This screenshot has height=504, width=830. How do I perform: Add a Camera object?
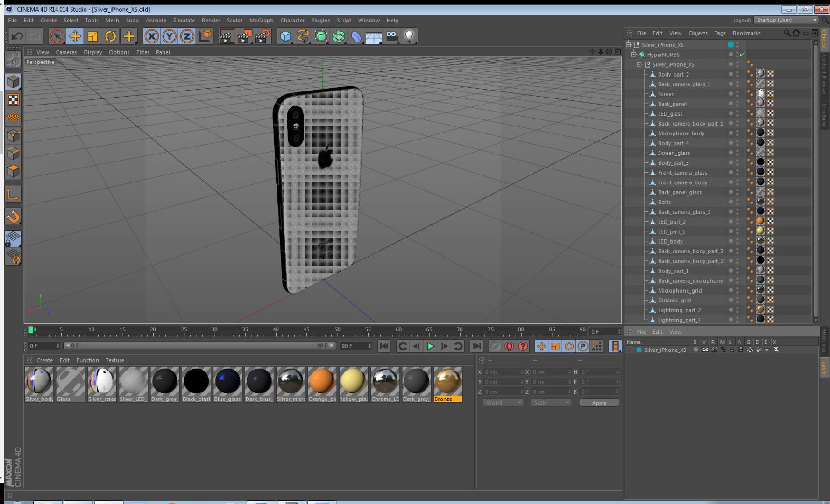pyautogui.click(x=392, y=36)
